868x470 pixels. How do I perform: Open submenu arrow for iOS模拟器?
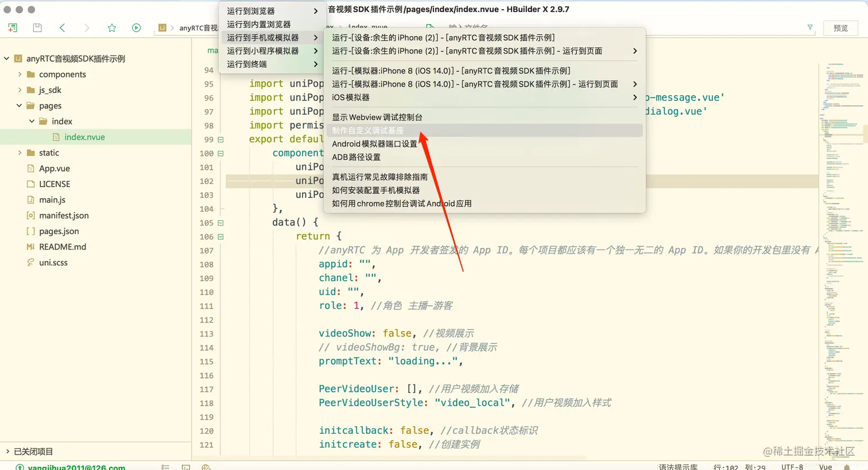click(x=634, y=98)
